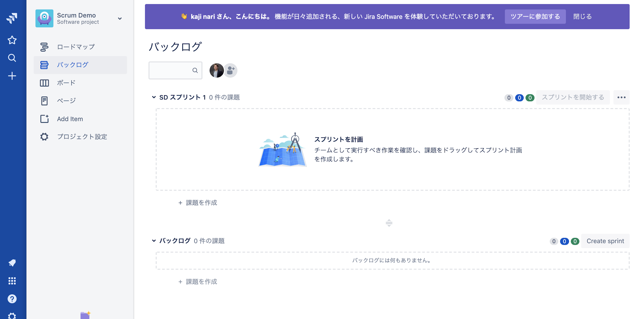Image resolution: width=644 pixels, height=319 pixels.
Task: Click 課題を作成 under the sprint
Action: coord(198,203)
